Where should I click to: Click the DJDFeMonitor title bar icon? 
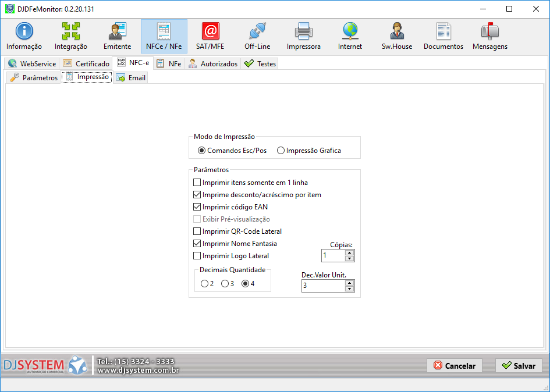click(9, 9)
